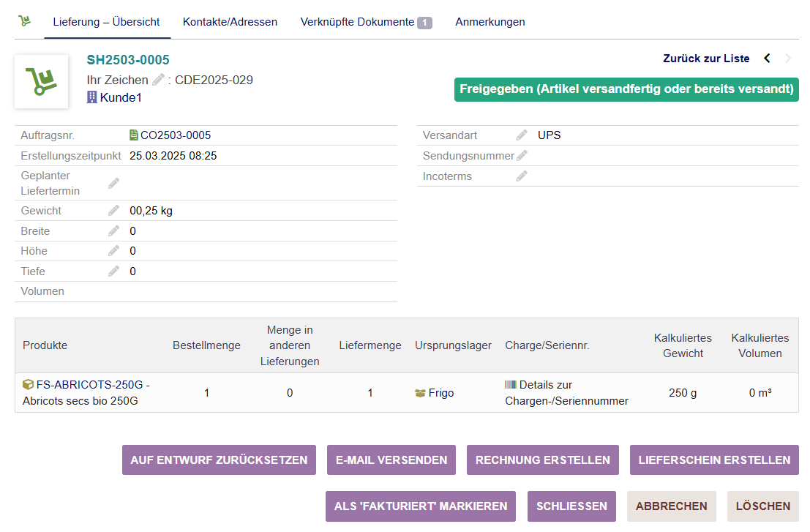
Task: Open the Kontakte/Adressen tab
Action: click(x=230, y=22)
